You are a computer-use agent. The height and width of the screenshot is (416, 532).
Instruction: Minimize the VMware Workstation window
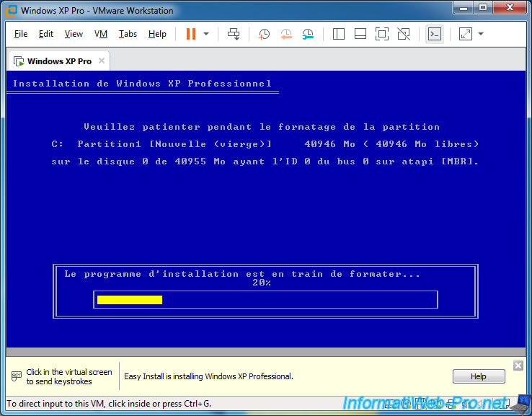click(463, 8)
